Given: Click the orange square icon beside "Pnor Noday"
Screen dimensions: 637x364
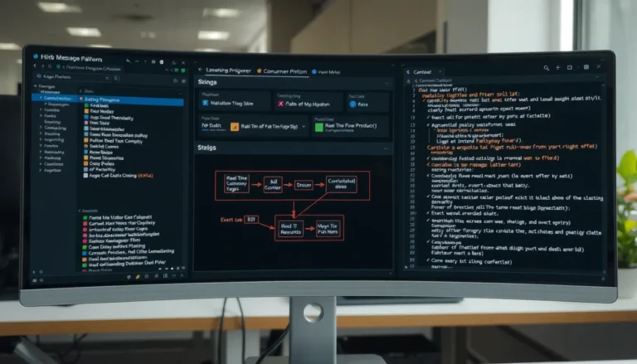Looking at the screenshot, I should point(86,111).
